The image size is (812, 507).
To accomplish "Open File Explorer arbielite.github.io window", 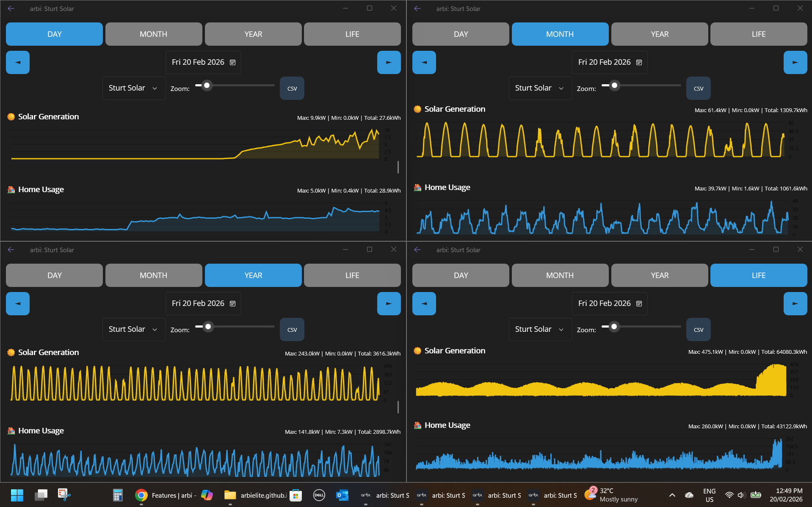I will [x=255, y=495].
